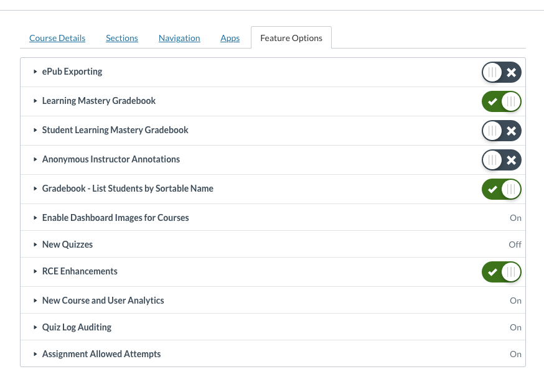Turn off RCE Enhancements toggle
544x392 pixels.
tap(501, 272)
